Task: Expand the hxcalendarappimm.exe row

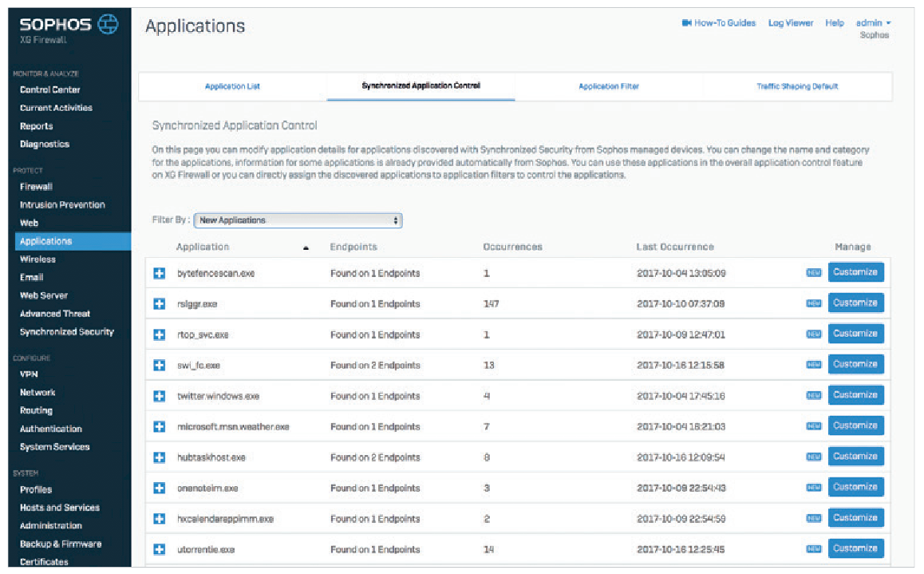Action: pyautogui.click(x=159, y=519)
